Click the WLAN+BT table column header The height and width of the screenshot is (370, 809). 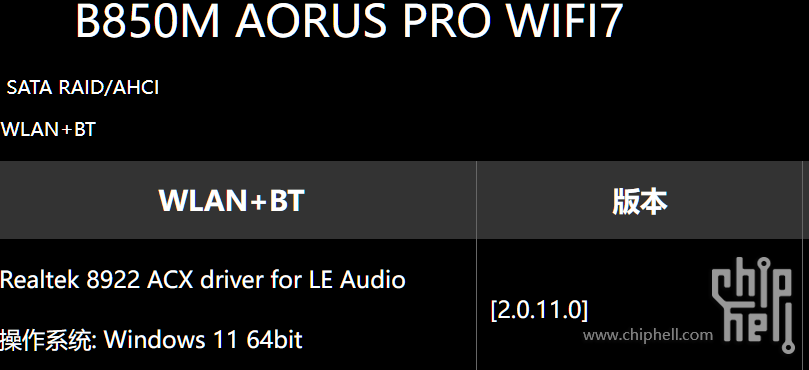pyautogui.click(x=232, y=201)
